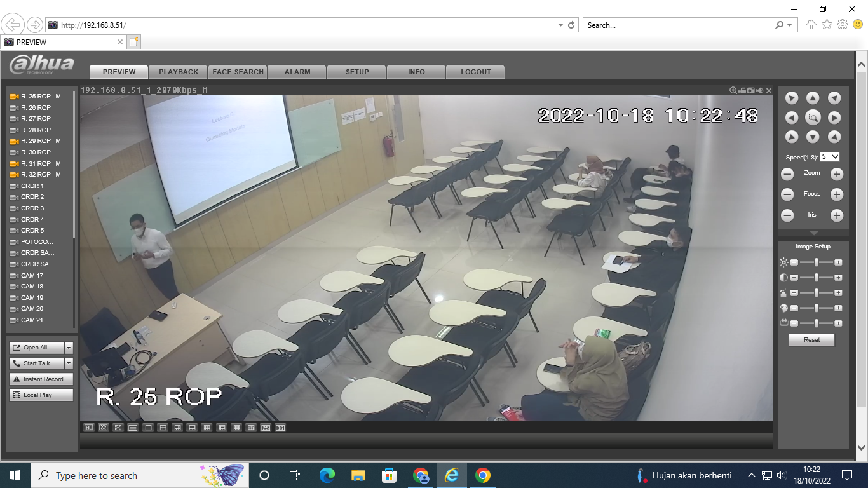
Task: Move PTZ camera diagonally up-left
Action: tap(792, 98)
